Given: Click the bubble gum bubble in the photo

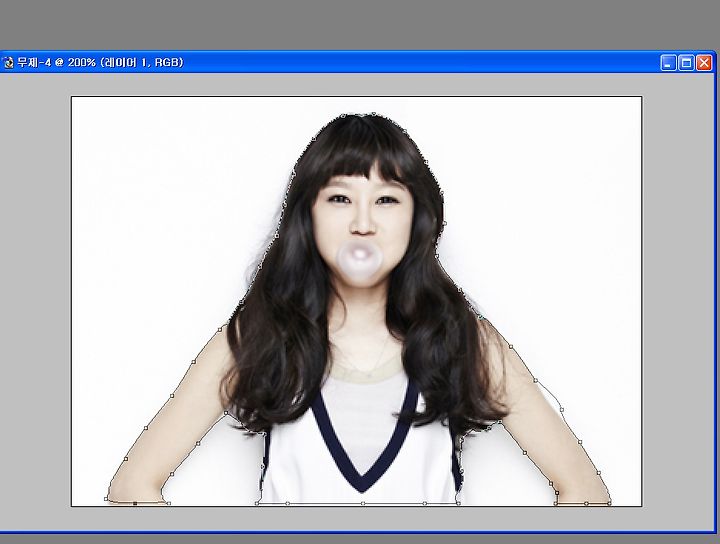Looking at the screenshot, I should 360,261.
